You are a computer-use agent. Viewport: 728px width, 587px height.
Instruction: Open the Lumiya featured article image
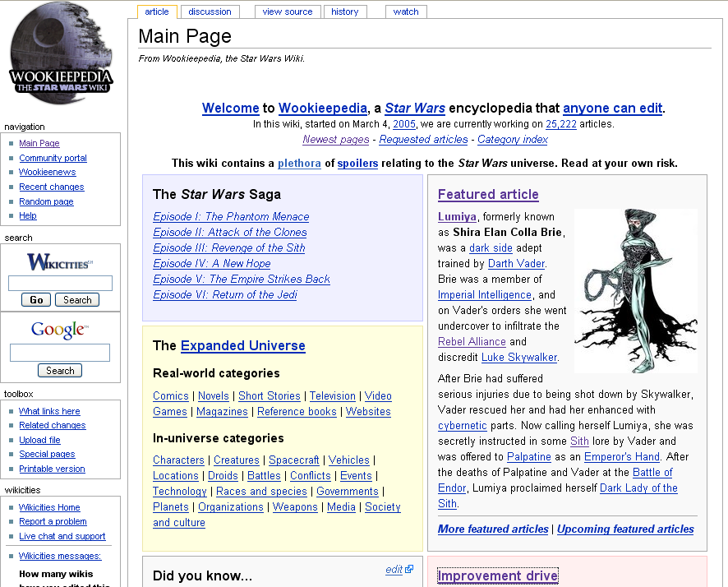[x=636, y=291]
